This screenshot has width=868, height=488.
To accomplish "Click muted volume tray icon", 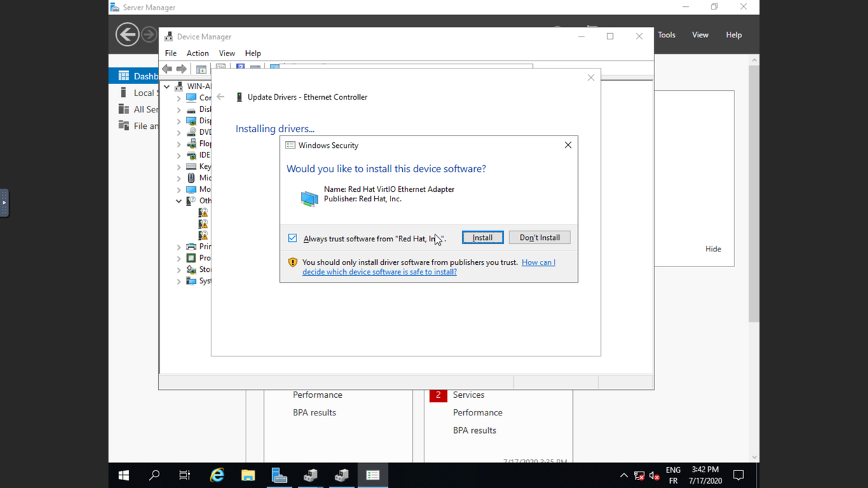I will click(654, 476).
